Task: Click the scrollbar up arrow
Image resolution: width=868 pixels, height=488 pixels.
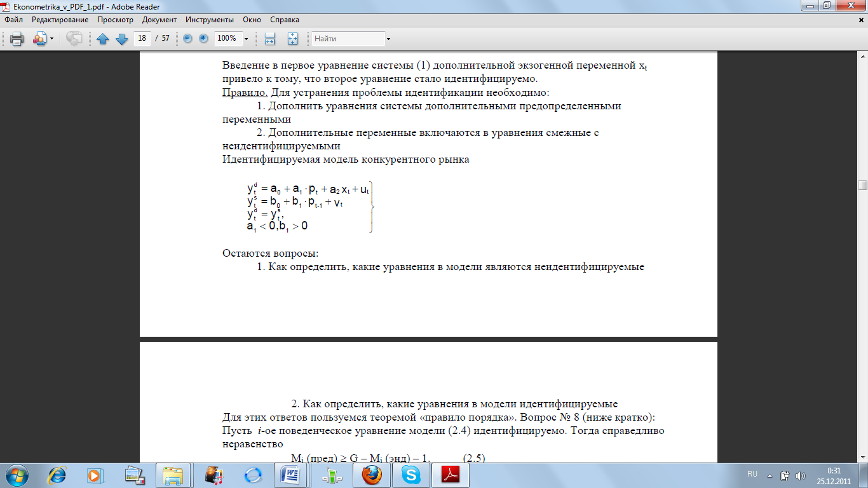Action: point(862,57)
